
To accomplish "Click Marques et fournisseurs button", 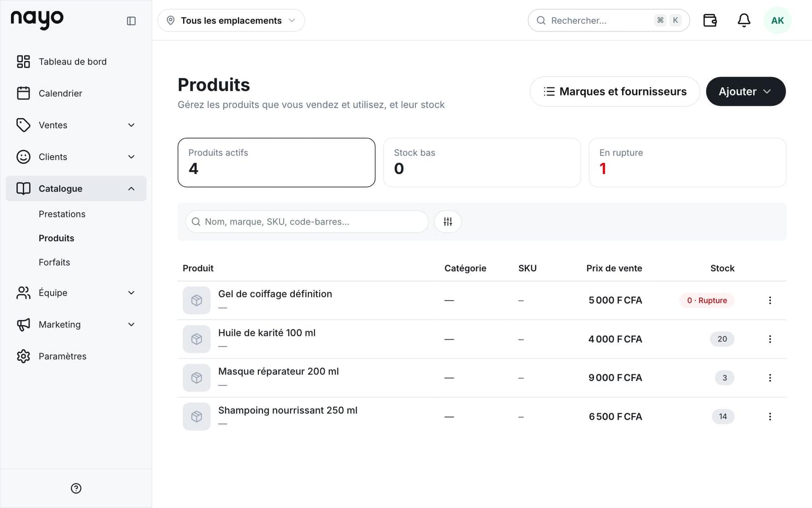I will click(x=615, y=91).
